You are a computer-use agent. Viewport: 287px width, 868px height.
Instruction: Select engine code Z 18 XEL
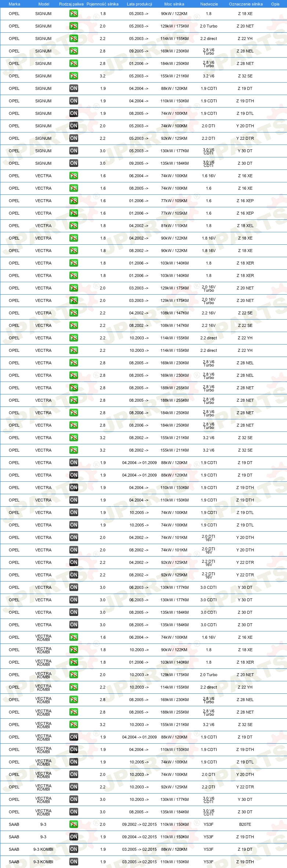pos(245,226)
